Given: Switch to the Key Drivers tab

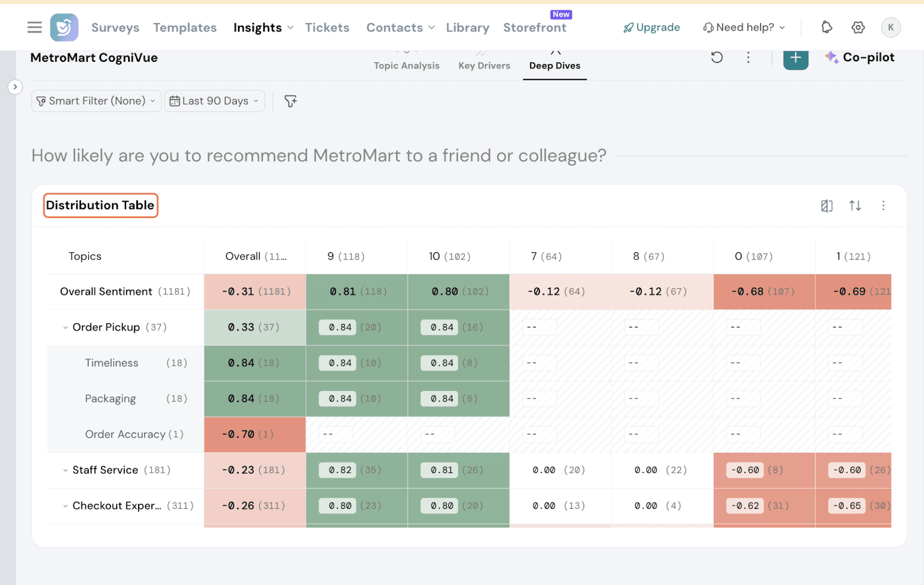Looking at the screenshot, I should point(484,65).
